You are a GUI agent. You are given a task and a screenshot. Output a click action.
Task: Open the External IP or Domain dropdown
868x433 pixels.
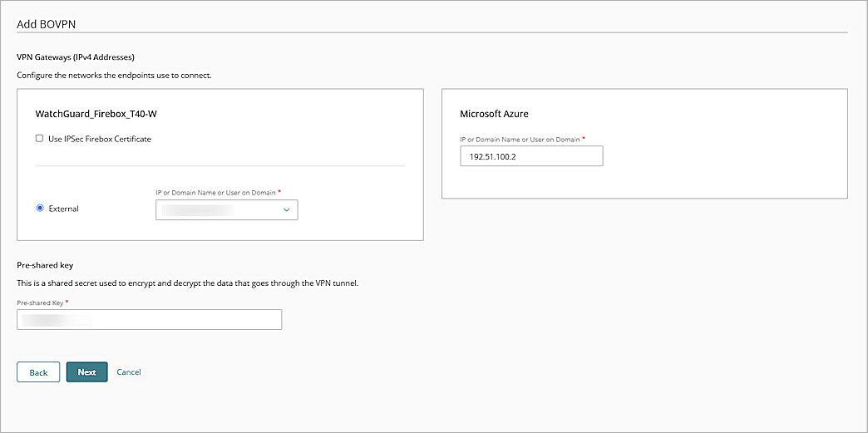tap(227, 210)
